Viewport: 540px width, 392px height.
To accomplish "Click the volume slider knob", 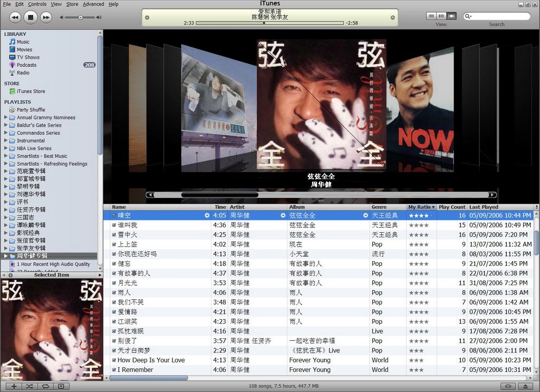I will pos(80,17).
